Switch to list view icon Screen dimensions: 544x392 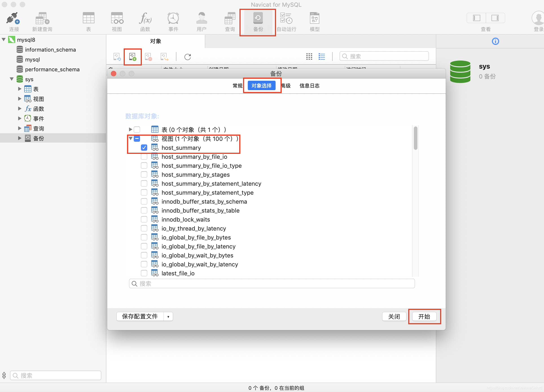tap(322, 57)
